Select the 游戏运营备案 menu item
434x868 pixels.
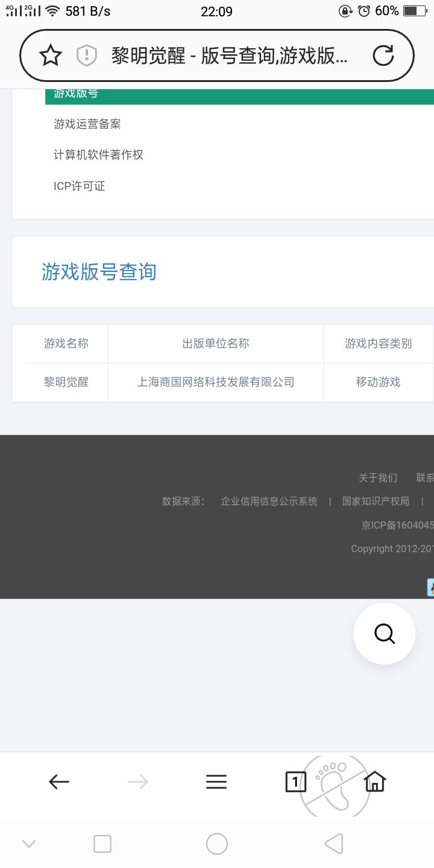[87, 124]
